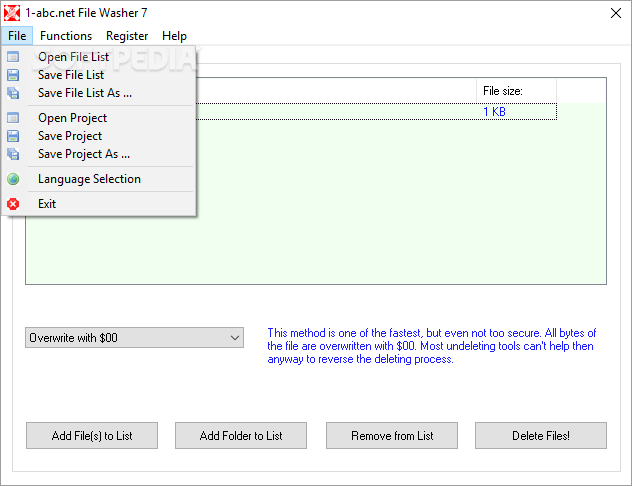Open the File menu

tap(17, 36)
